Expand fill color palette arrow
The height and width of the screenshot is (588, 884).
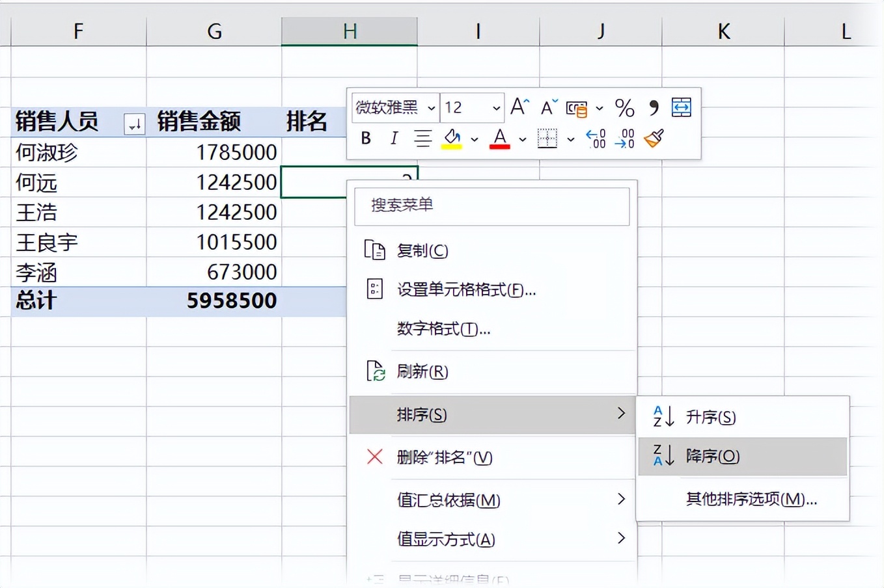point(475,139)
